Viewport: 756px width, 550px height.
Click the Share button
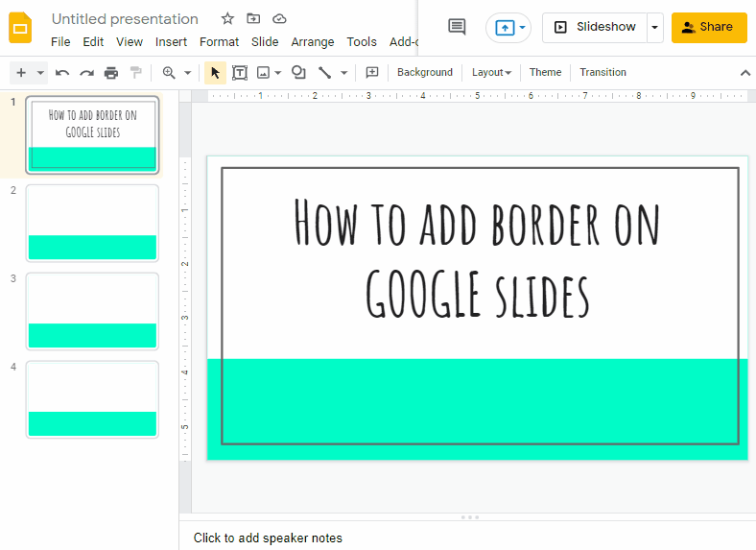click(709, 28)
